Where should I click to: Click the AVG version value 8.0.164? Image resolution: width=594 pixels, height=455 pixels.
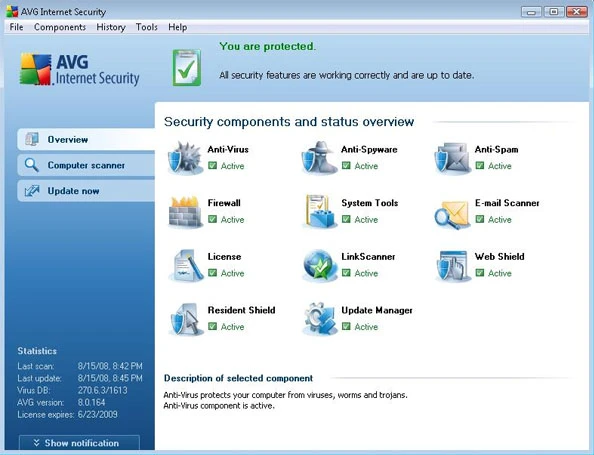[x=92, y=402]
